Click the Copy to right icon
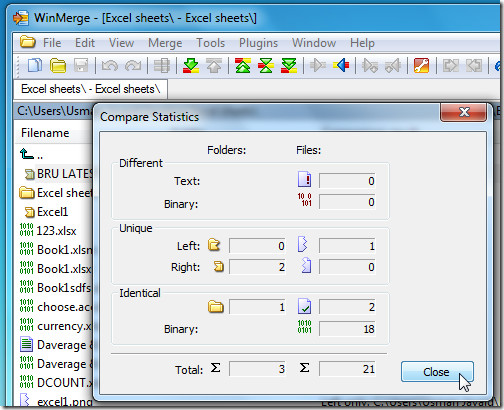 tap(318, 65)
